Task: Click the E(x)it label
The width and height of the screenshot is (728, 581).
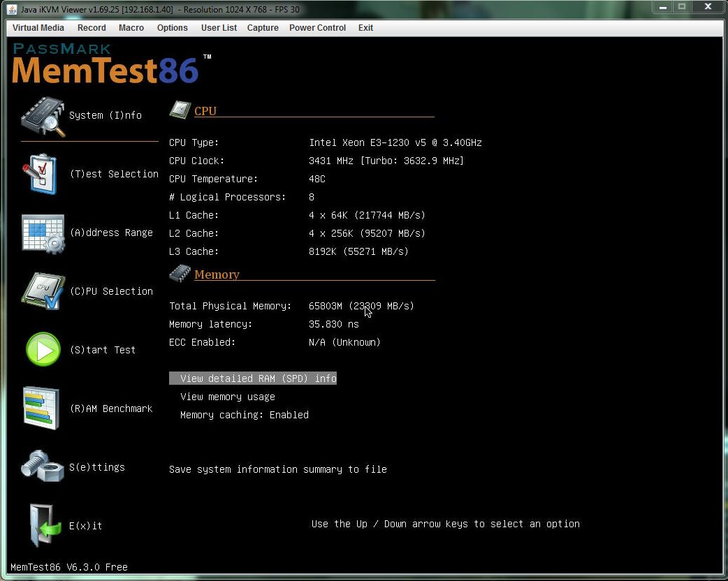Action: 85,526
